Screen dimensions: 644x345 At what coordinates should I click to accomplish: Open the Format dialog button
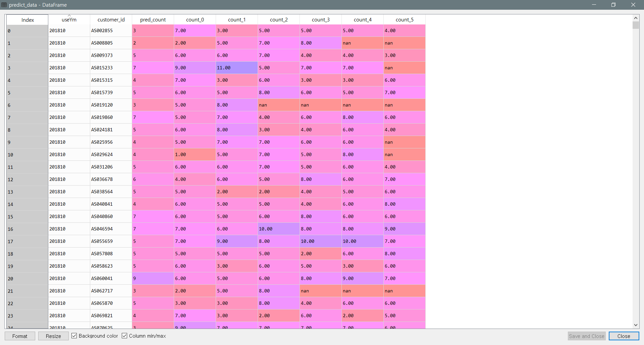20,336
